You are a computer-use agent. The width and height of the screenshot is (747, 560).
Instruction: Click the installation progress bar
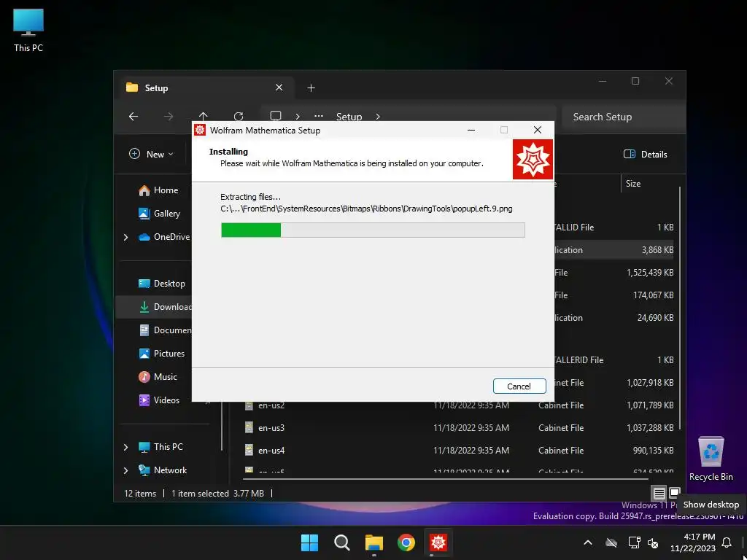pyautogui.click(x=373, y=230)
